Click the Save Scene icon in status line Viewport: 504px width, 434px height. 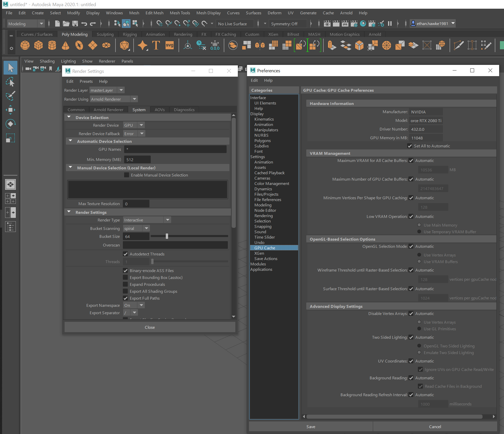75,24
